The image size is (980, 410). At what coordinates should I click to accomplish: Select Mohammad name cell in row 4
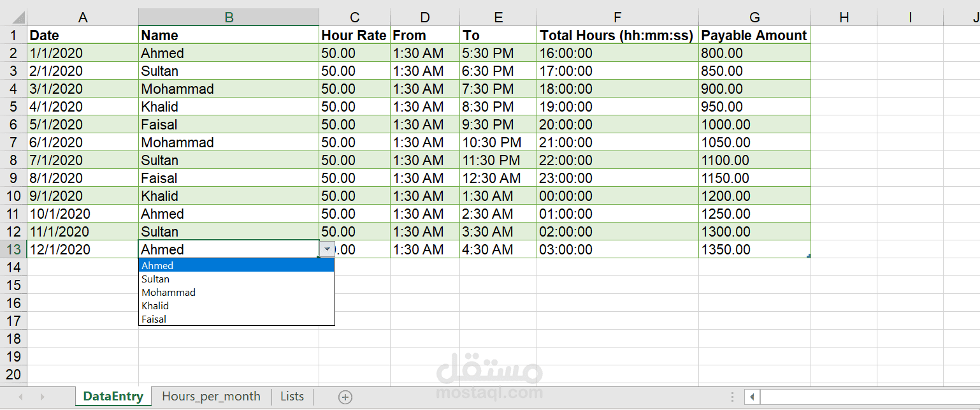point(229,89)
